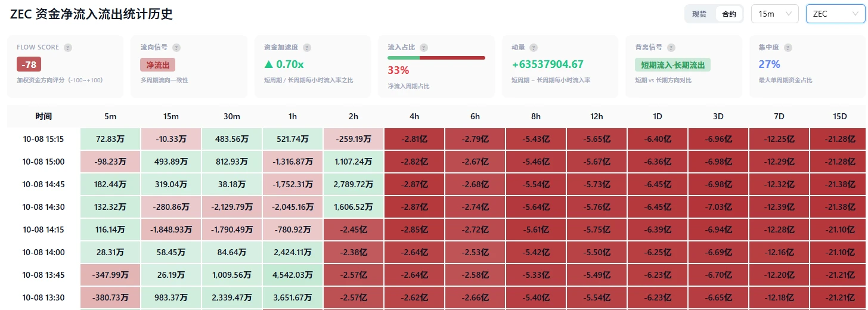
Task: Click the 72.83万 cell
Action: [110, 139]
